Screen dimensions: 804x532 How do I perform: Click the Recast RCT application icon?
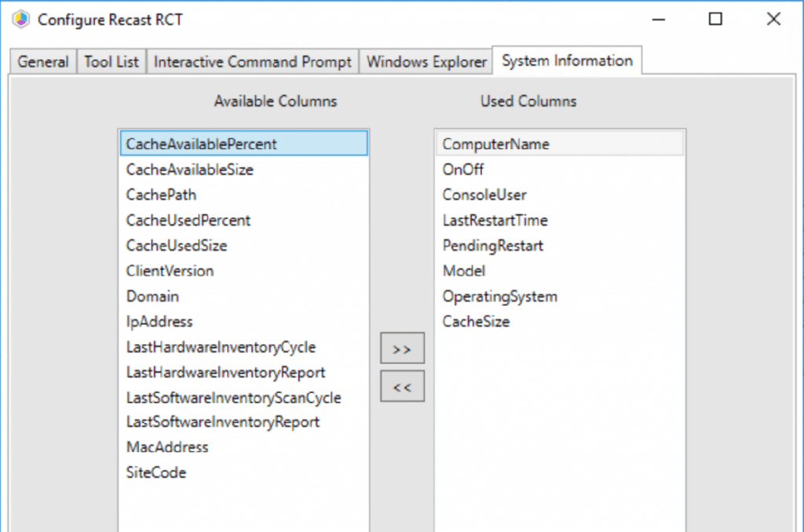point(20,19)
